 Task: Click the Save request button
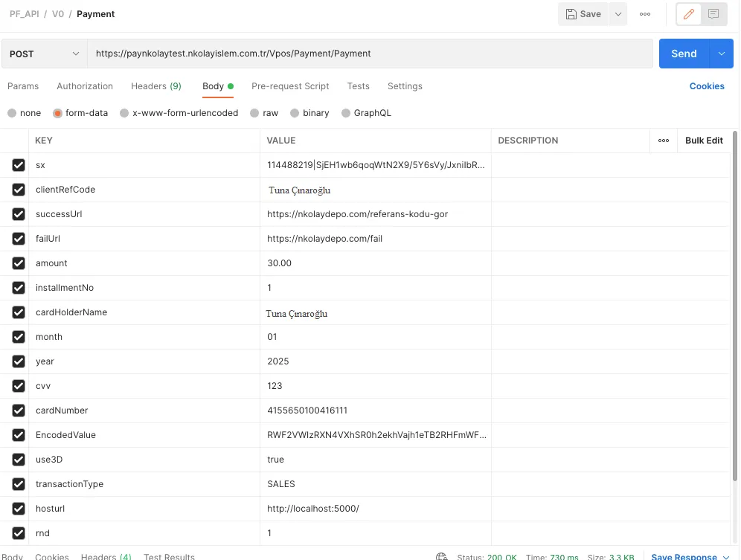click(x=583, y=14)
